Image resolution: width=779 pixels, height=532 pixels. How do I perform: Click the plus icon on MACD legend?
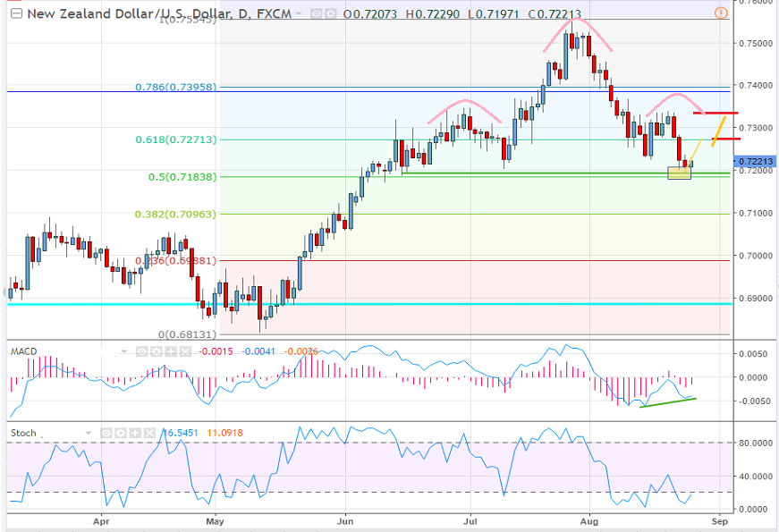[171, 351]
